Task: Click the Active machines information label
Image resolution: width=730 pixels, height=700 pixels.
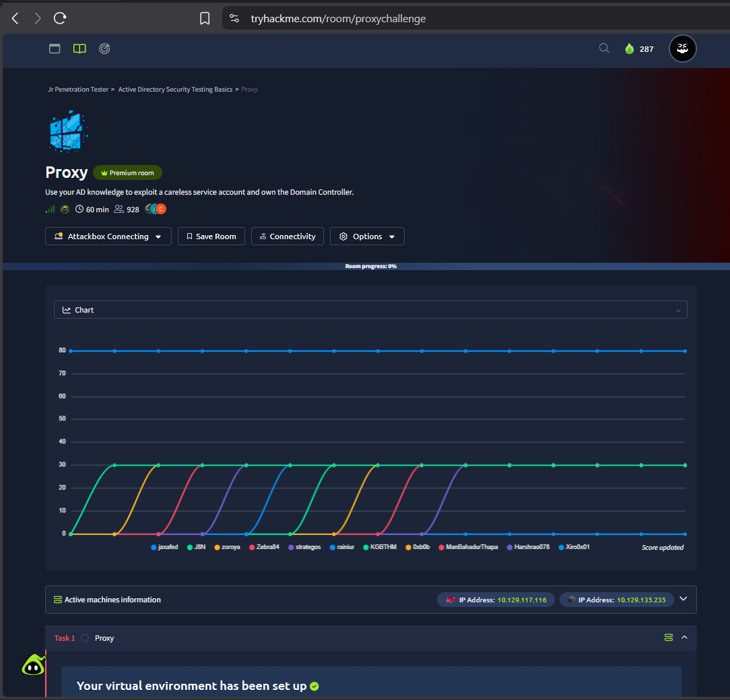Action: click(x=112, y=600)
